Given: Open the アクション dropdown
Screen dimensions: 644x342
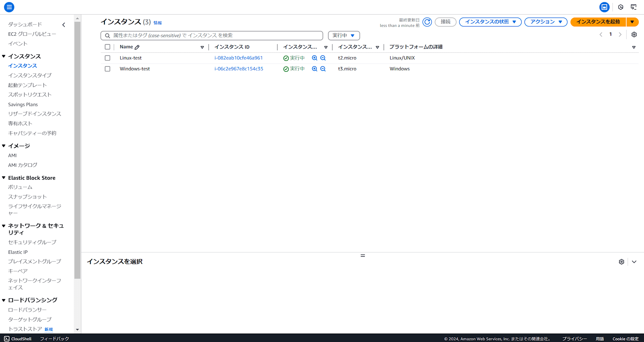Looking at the screenshot, I should [546, 22].
